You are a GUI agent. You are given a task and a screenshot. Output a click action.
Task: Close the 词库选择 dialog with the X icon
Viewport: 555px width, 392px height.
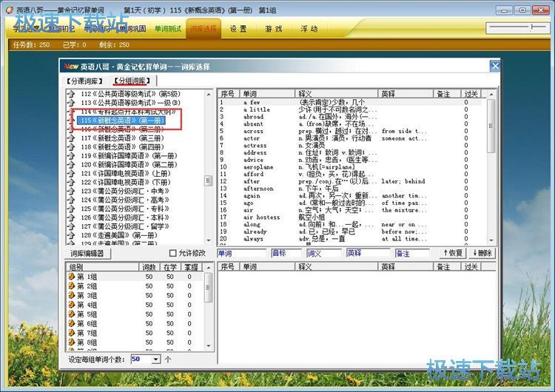(x=494, y=67)
